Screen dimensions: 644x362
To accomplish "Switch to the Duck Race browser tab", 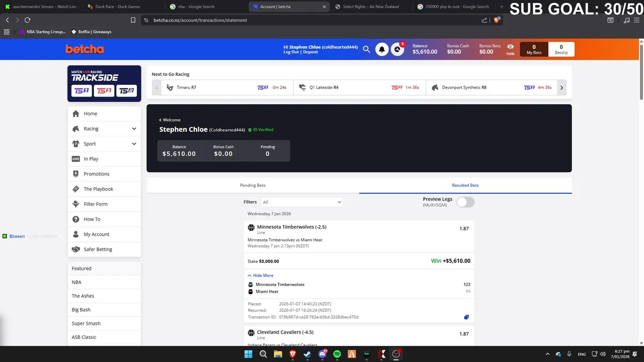I will 121,7.
